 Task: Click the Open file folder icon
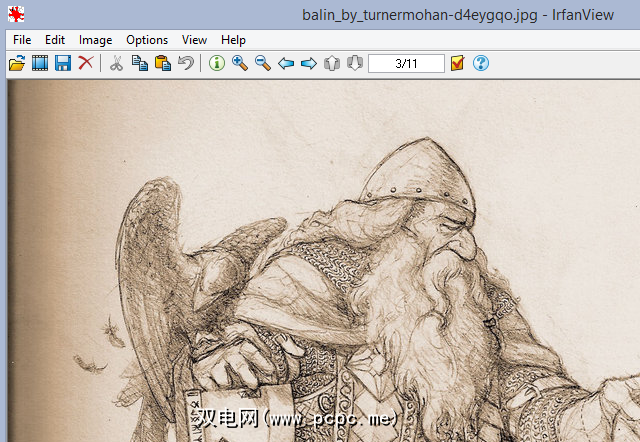tap(17, 63)
